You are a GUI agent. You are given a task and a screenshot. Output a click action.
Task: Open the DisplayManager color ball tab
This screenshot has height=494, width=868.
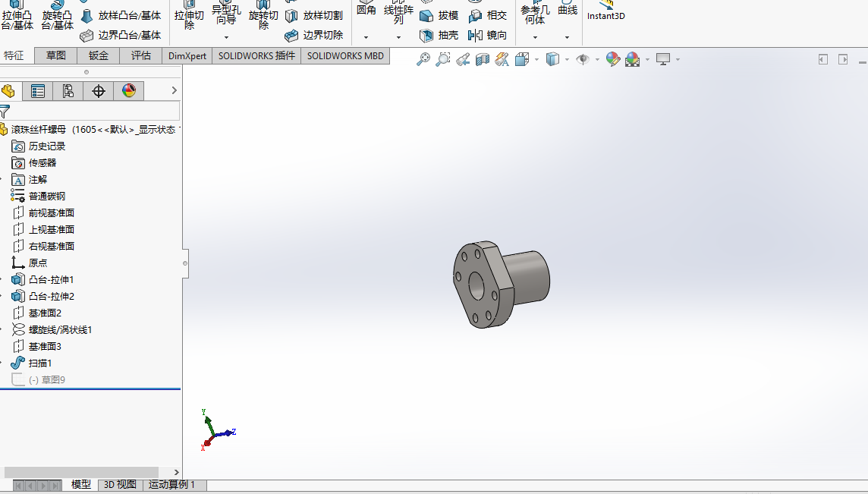coord(129,91)
